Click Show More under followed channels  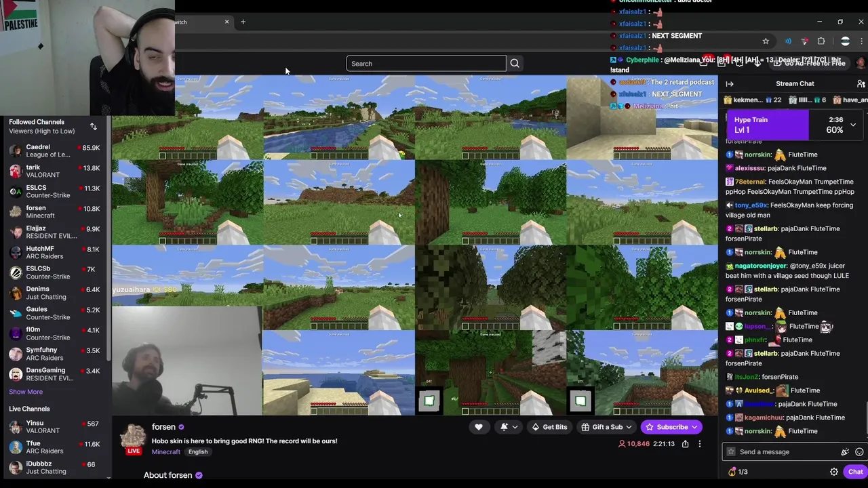click(x=26, y=392)
